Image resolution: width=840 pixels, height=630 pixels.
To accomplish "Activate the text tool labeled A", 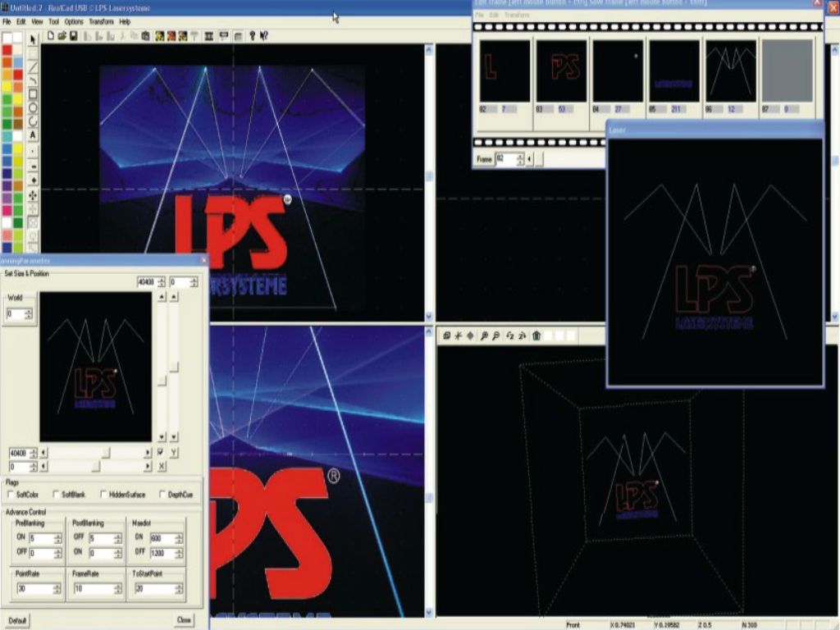I will (34, 135).
